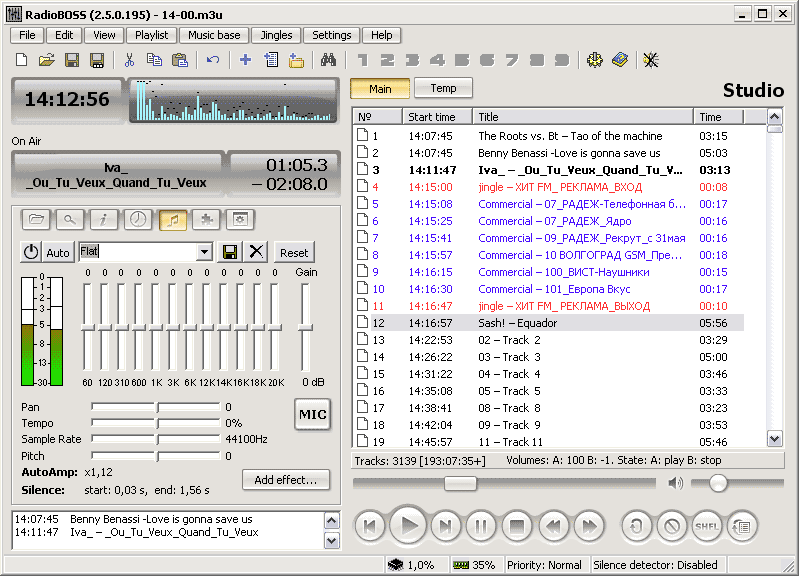Screen dimensions: 799x576
Task: Click the Open playlist folder icon in toolbar
Action: [x=46, y=61]
